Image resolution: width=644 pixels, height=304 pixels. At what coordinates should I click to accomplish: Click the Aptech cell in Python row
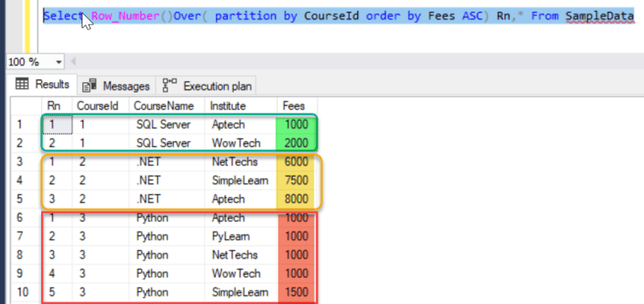[x=241, y=218]
